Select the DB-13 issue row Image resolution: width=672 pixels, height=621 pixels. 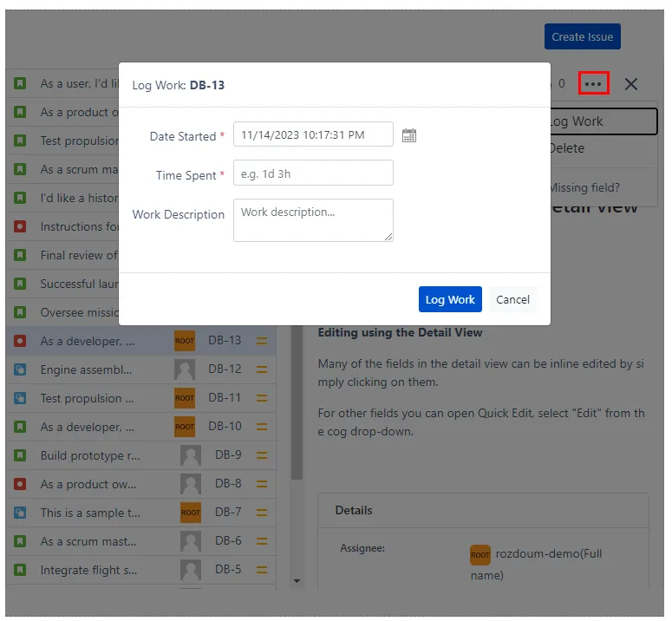pyautogui.click(x=141, y=341)
